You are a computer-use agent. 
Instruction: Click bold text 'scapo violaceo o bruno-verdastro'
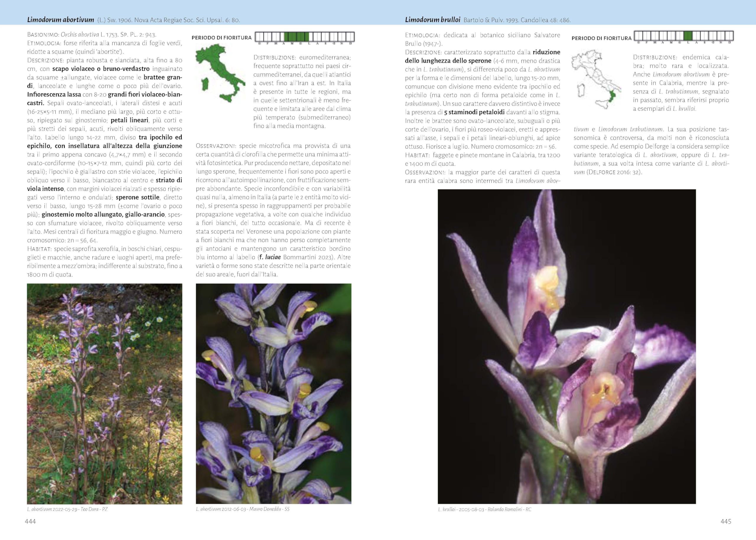[101, 69]
